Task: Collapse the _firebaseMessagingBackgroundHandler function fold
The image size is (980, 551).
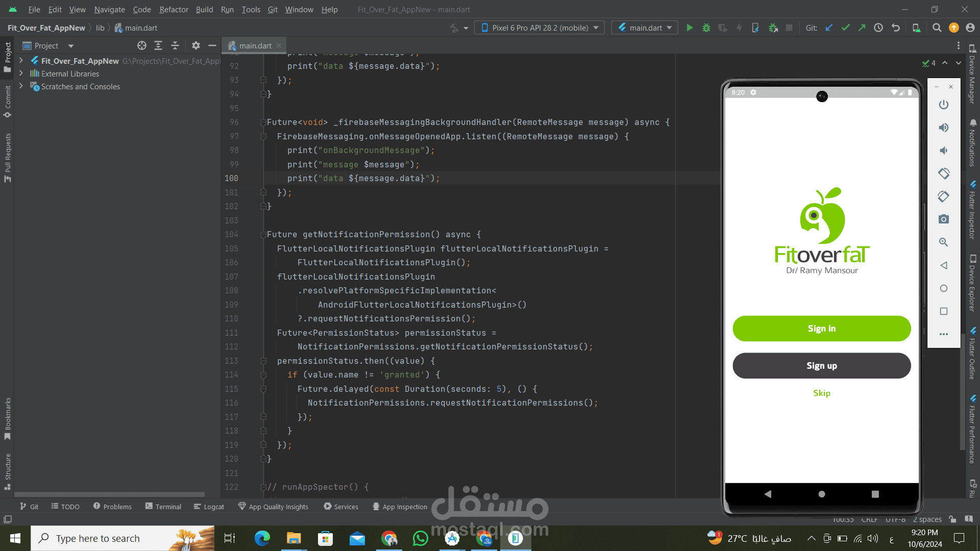Action: point(263,122)
